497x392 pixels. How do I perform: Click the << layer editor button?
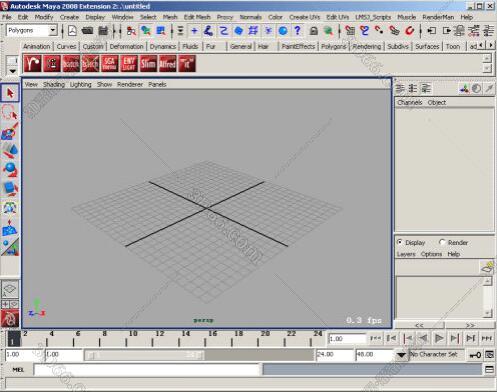coord(419,325)
